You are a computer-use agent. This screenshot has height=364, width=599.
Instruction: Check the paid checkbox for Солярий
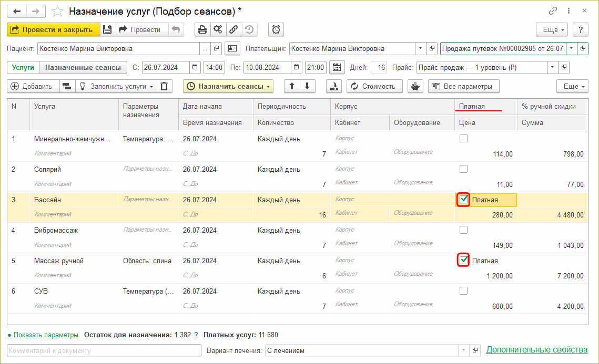click(463, 169)
